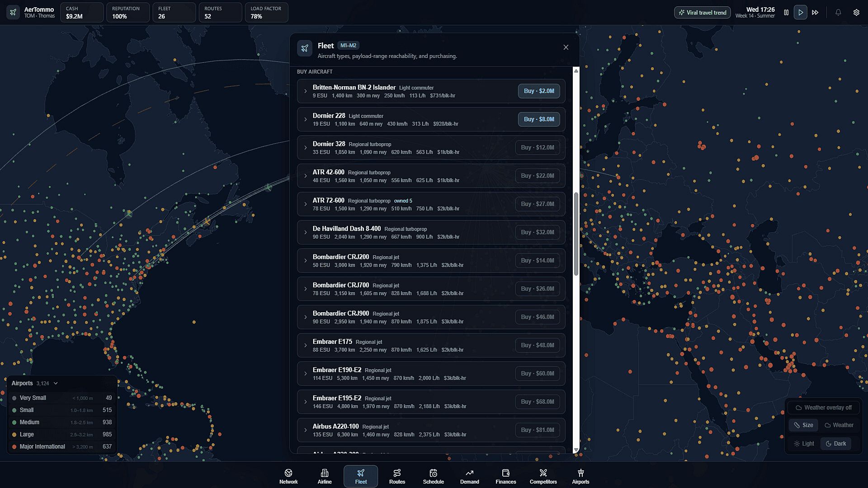Open the Airline tab

coord(325,476)
